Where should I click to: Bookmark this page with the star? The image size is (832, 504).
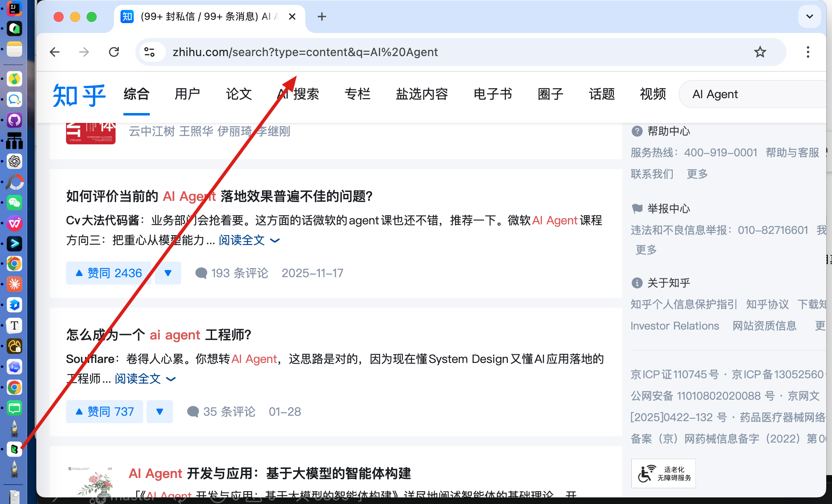tap(760, 52)
